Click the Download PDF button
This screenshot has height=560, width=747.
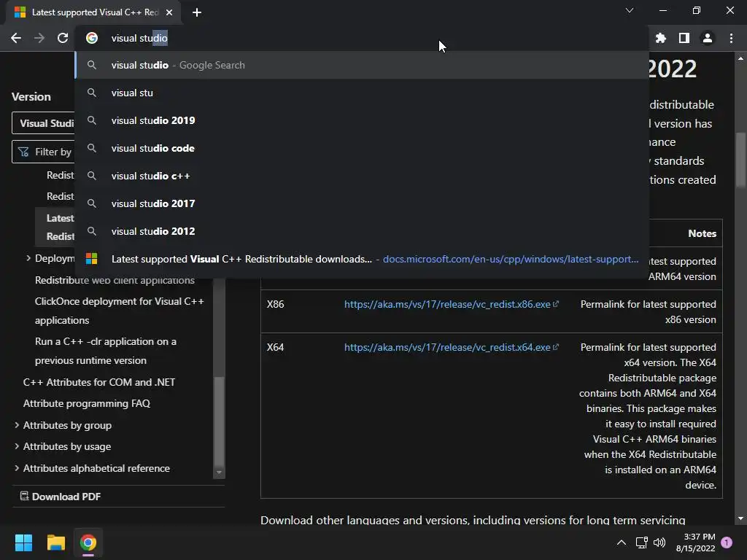coord(61,497)
